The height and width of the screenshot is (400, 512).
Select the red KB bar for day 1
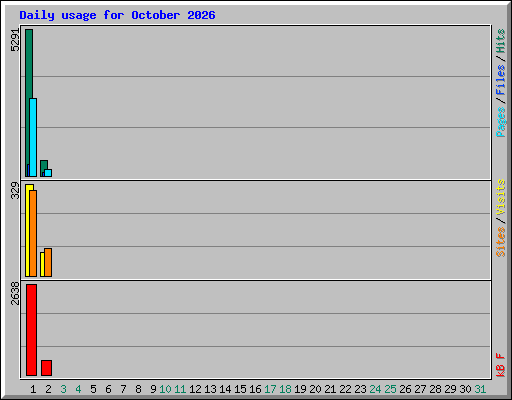[31, 330]
